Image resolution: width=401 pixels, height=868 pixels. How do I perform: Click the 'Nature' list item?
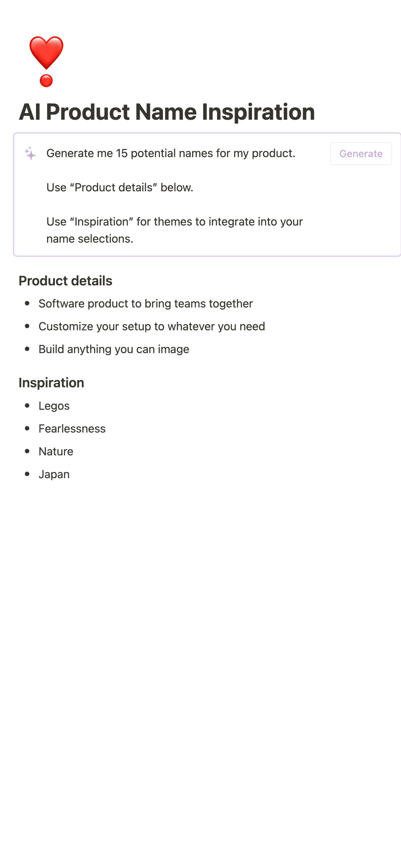[x=56, y=451]
